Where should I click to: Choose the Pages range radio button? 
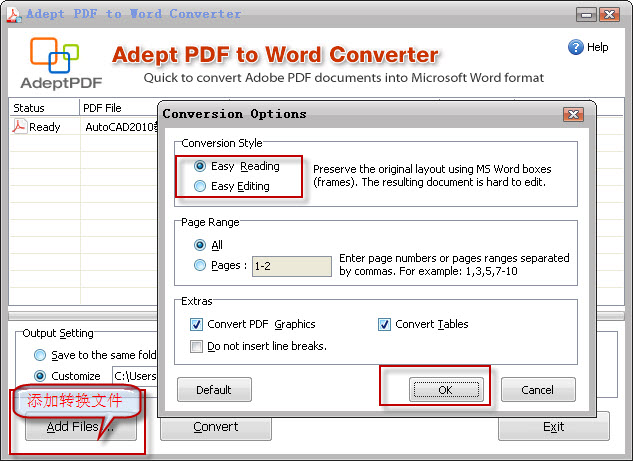coord(200,265)
